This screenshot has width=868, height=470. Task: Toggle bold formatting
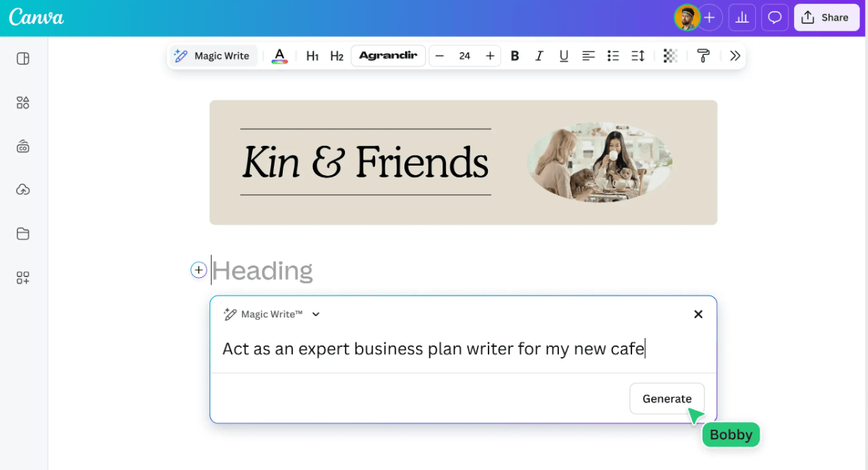[515, 56]
